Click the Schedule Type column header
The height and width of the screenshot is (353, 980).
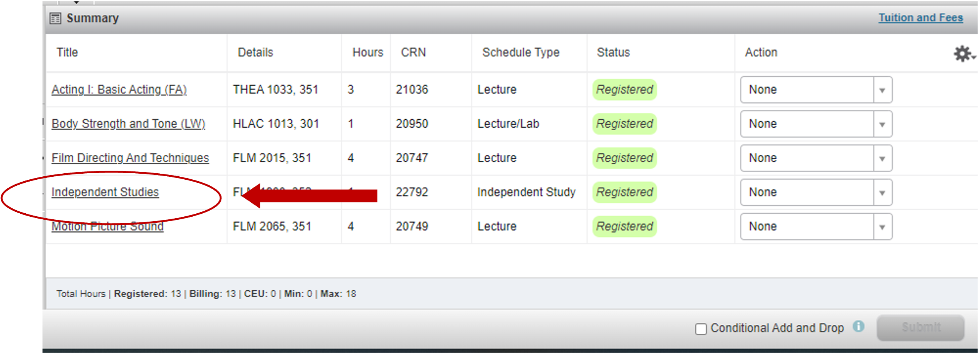(x=521, y=52)
